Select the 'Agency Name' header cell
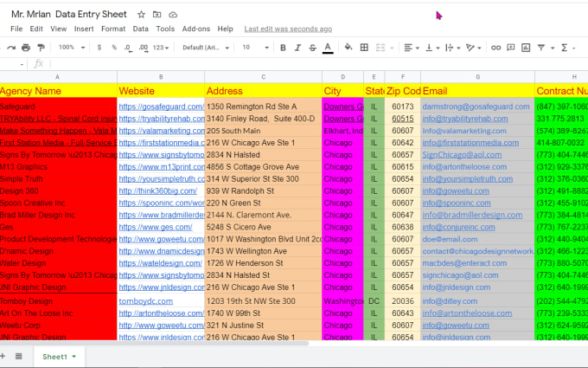Screen dimensions: 588x368 coord(58,91)
